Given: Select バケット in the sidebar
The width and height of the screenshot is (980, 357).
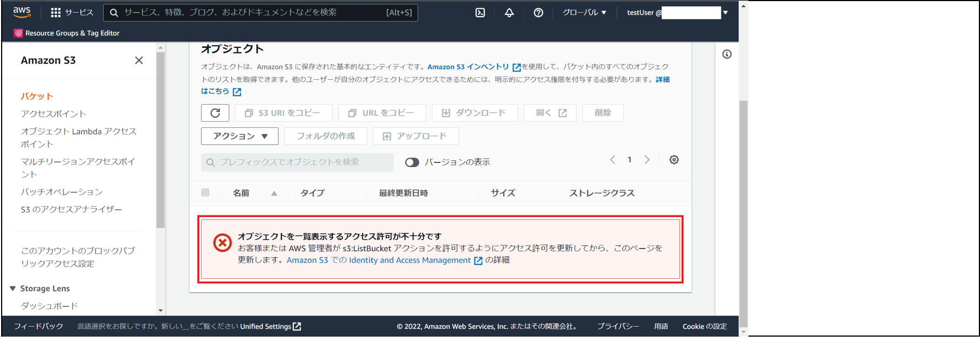Looking at the screenshot, I should coord(37,96).
